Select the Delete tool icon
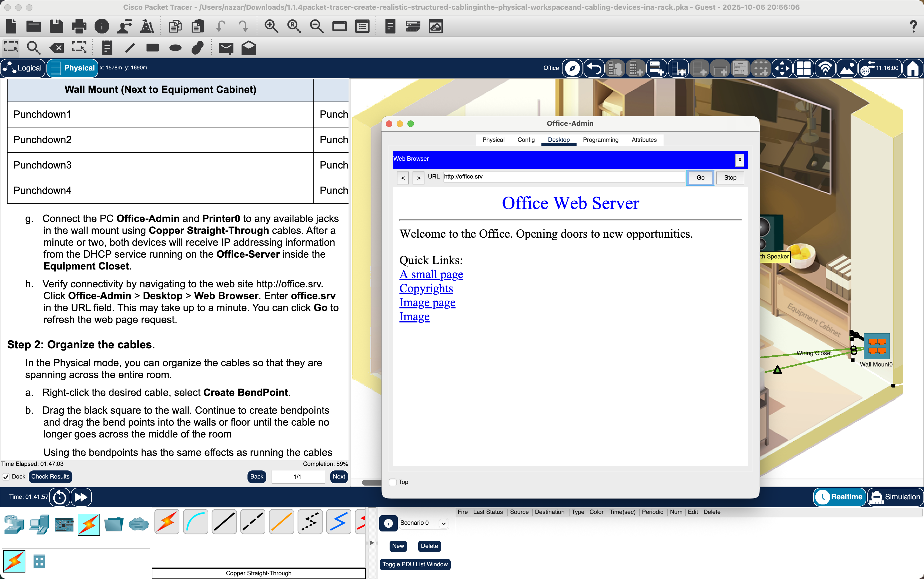The height and width of the screenshot is (579, 924). pos(56,48)
